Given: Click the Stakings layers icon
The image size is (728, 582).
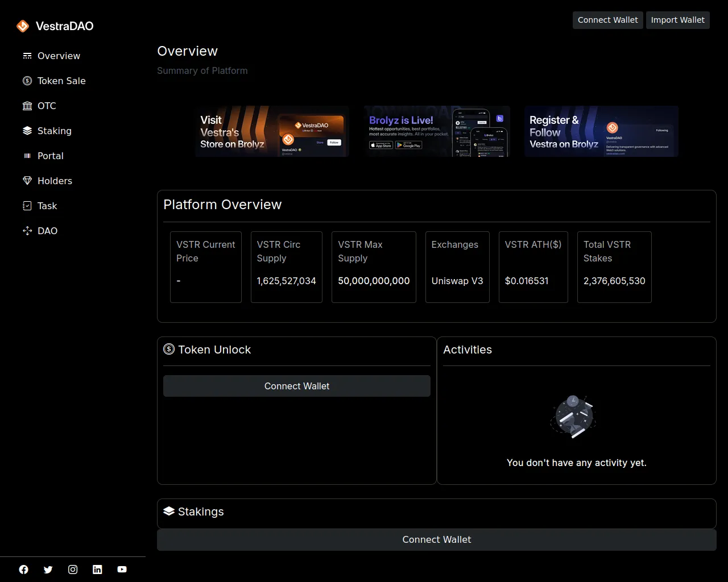Looking at the screenshot, I should [x=169, y=511].
